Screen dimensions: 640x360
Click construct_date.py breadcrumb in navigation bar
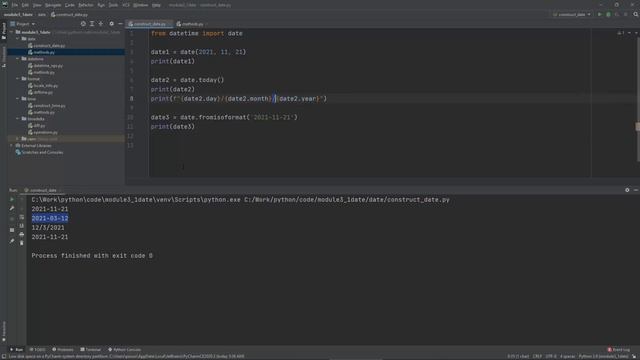(x=69, y=15)
